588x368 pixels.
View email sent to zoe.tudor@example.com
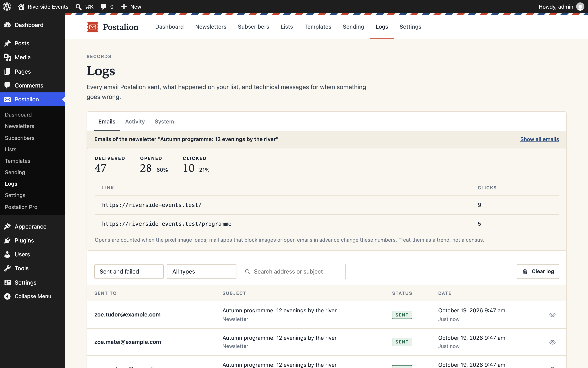(552, 315)
